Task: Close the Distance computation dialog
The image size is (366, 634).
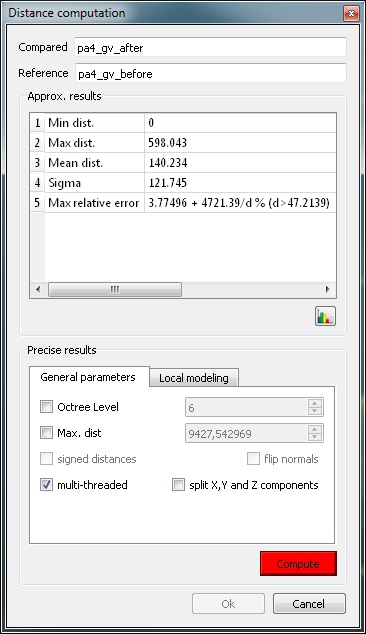Action: click(351, 13)
